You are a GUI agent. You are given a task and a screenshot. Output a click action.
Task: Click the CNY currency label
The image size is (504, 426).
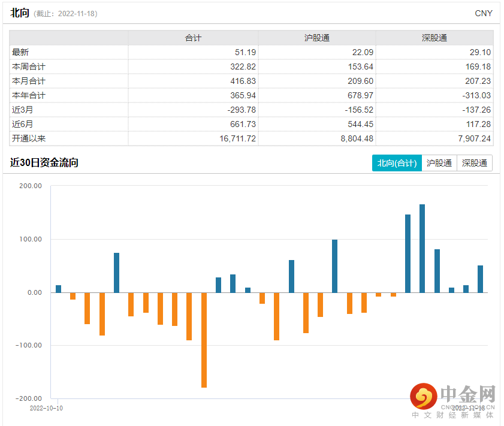(x=483, y=13)
